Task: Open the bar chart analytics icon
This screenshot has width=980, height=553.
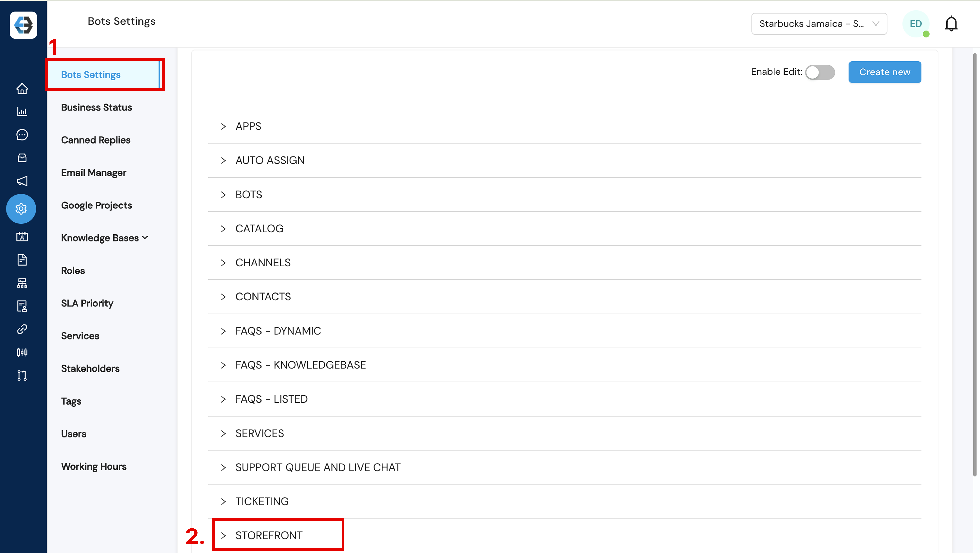Action: coord(22,111)
